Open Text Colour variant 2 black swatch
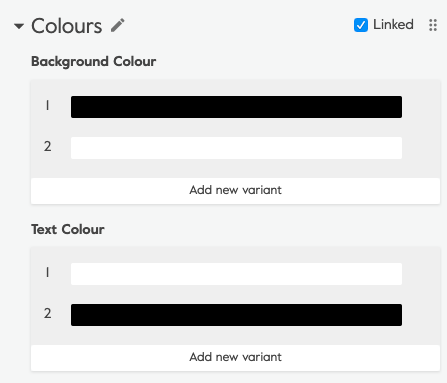This screenshot has width=447, height=383. (236, 315)
